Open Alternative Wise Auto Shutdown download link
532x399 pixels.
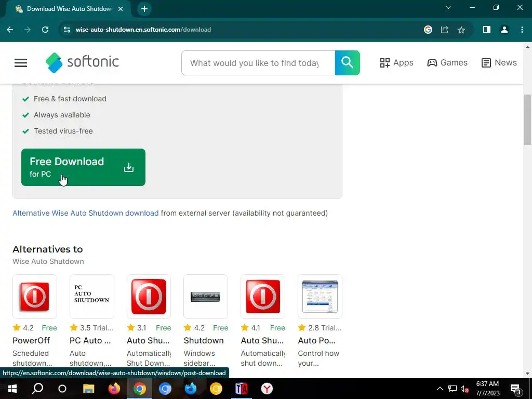pyautogui.click(x=86, y=213)
